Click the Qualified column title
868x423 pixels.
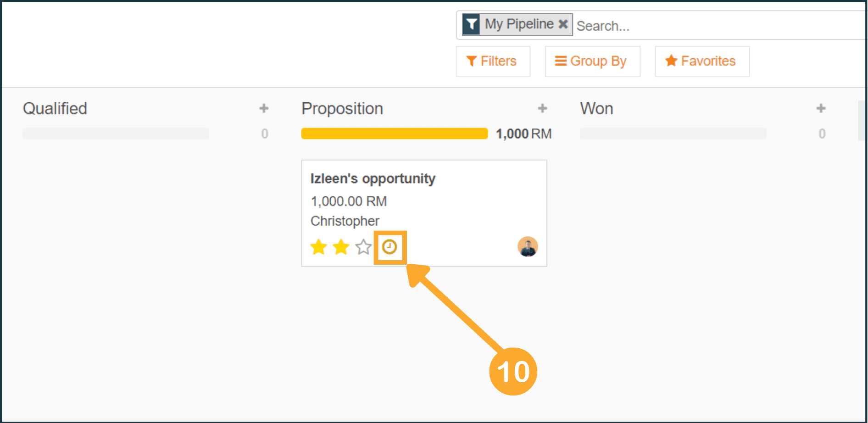click(x=55, y=109)
